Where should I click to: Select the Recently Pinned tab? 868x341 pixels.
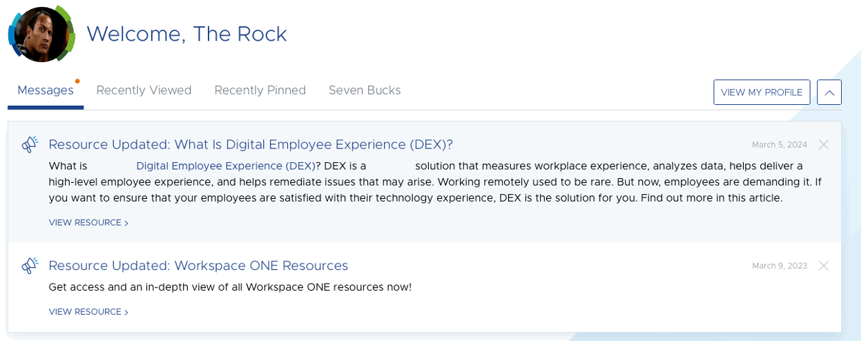coord(260,90)
